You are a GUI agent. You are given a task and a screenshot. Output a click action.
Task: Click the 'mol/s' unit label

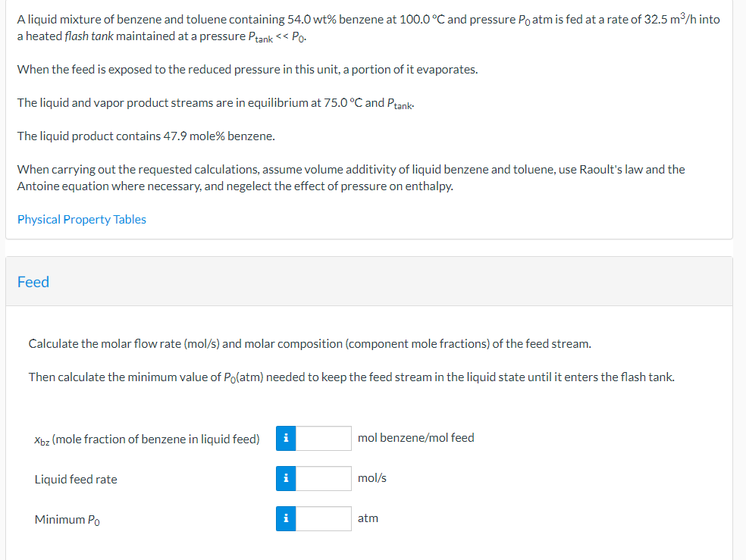coord(371,477)
